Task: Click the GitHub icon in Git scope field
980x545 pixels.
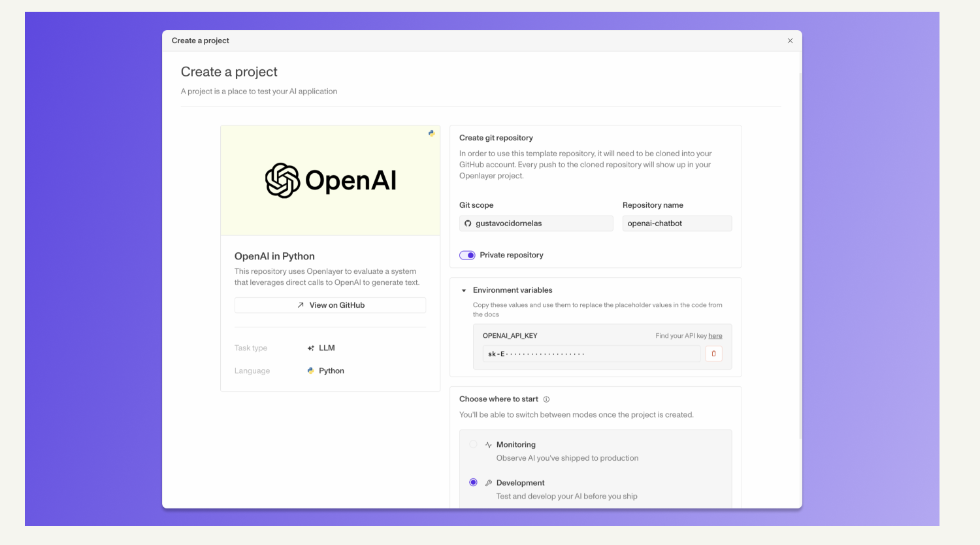Action: pos(468,223)
